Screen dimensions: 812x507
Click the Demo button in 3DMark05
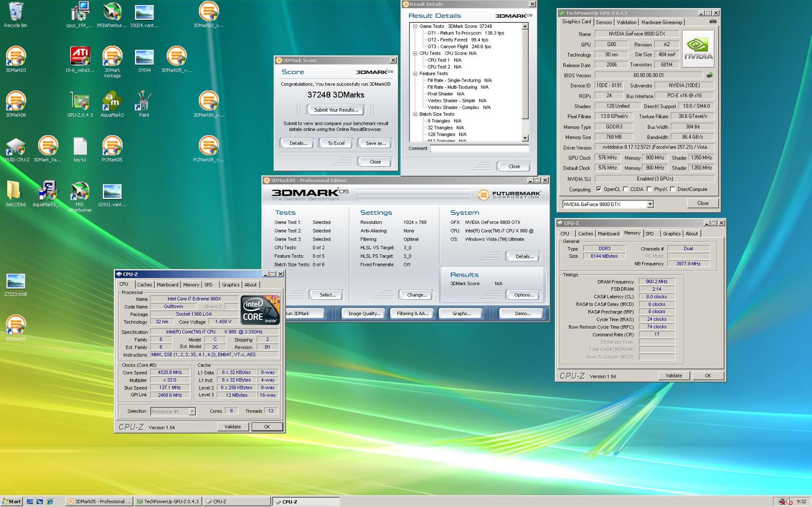click(x=522, y=314)
